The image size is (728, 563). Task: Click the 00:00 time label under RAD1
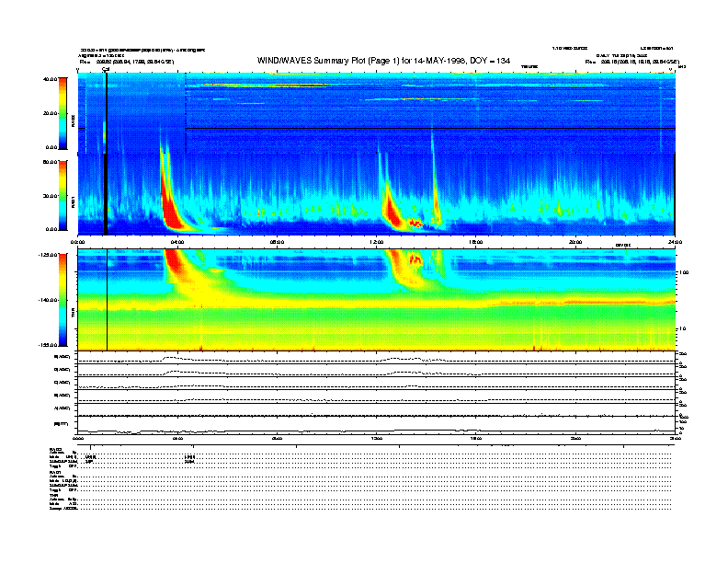78,242
